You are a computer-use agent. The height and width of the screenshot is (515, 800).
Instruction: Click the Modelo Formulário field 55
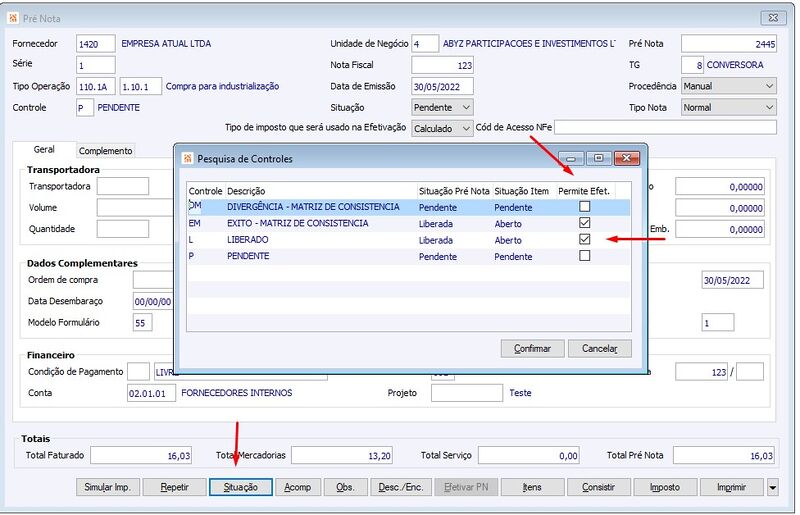coord(143,323)
